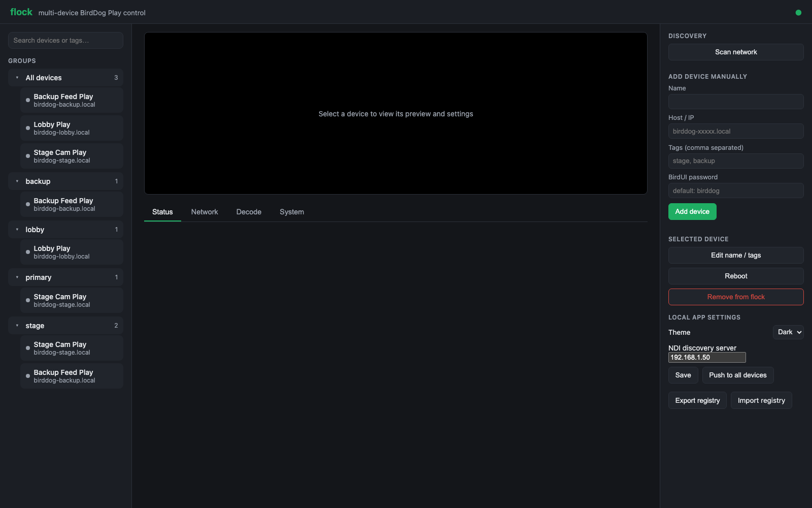
Task: Open Edit name / tags
Action: tap(736, 256)
